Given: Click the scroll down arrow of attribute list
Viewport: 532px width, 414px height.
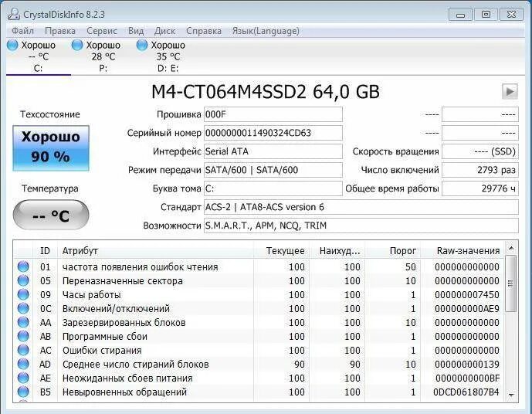Looking at the screenshot, I should tap(511, 395).
